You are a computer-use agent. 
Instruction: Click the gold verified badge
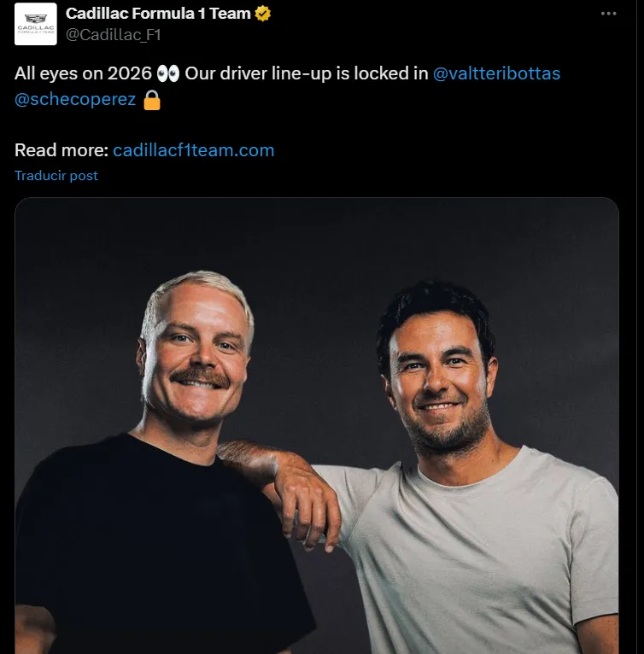(266, 14)
